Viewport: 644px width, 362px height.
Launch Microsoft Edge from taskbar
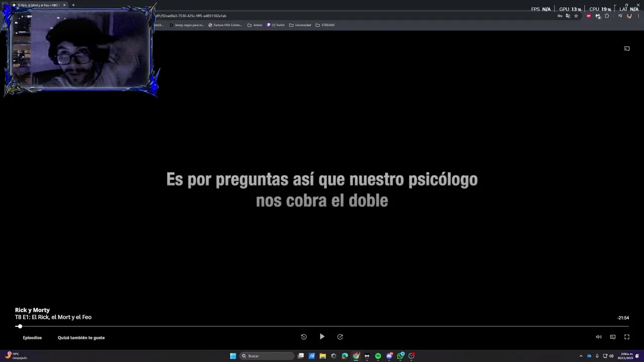tap(345, 356)
